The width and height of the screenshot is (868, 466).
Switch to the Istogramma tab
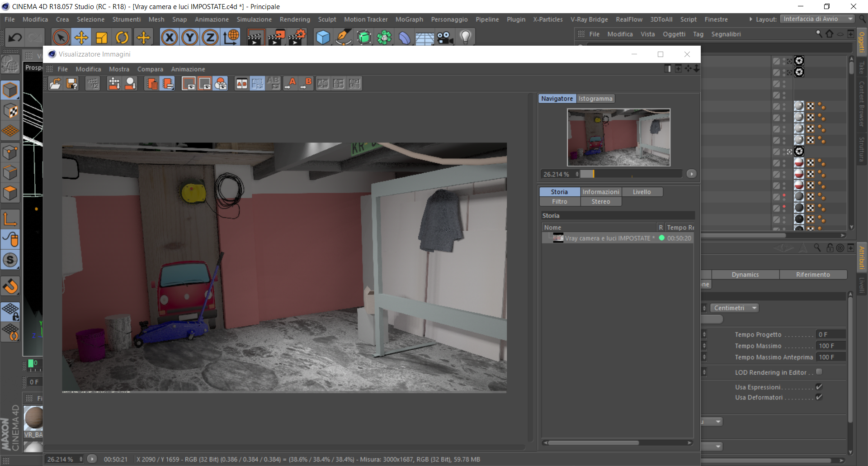coord(595,99)
